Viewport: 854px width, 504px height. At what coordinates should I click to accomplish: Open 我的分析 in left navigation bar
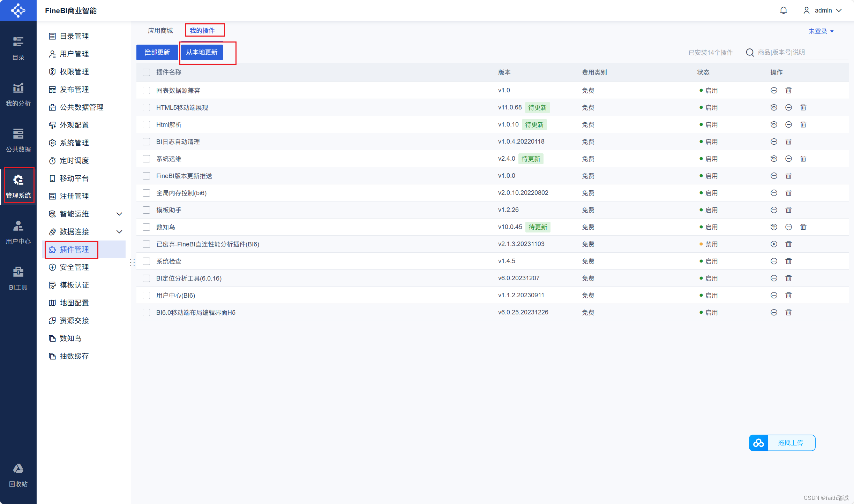coord(18,94)
